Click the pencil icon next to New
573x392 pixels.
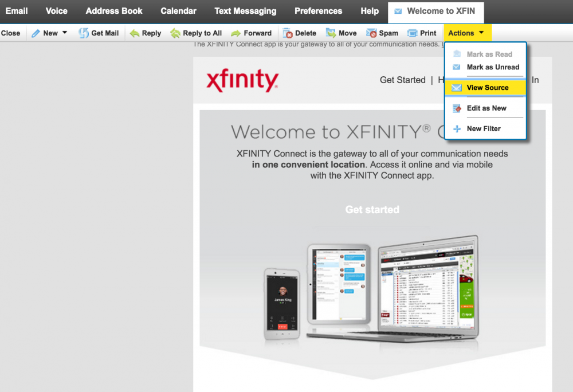pyautogui.click(x=36, y=33)
